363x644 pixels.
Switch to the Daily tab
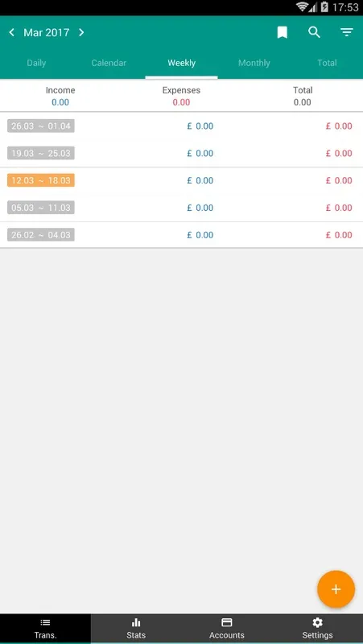pyautogui.click(x=36, y=63)
